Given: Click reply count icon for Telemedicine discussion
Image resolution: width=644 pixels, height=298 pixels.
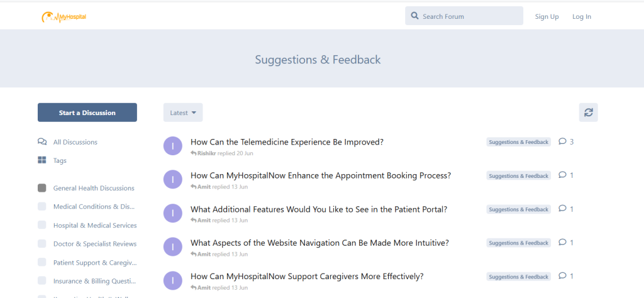Looking at the screenshot, I should [x=562, y=141].
